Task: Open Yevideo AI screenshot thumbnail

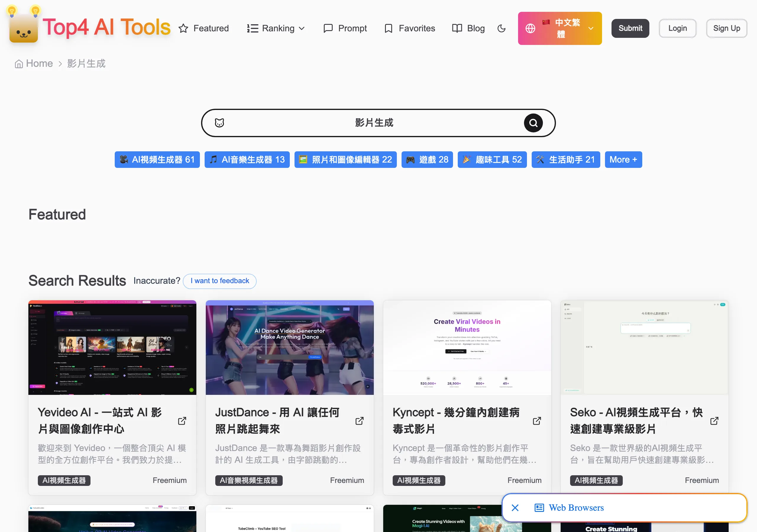Action: [x=112, y=347]
